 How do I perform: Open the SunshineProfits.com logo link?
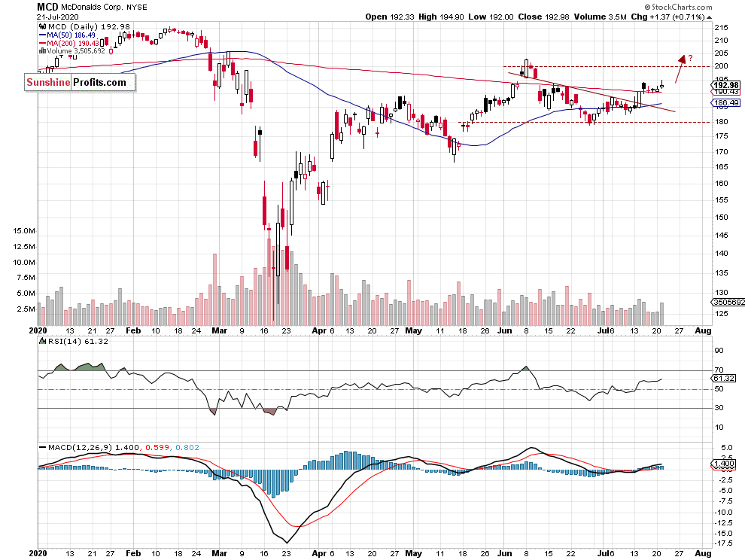[80, 82]
